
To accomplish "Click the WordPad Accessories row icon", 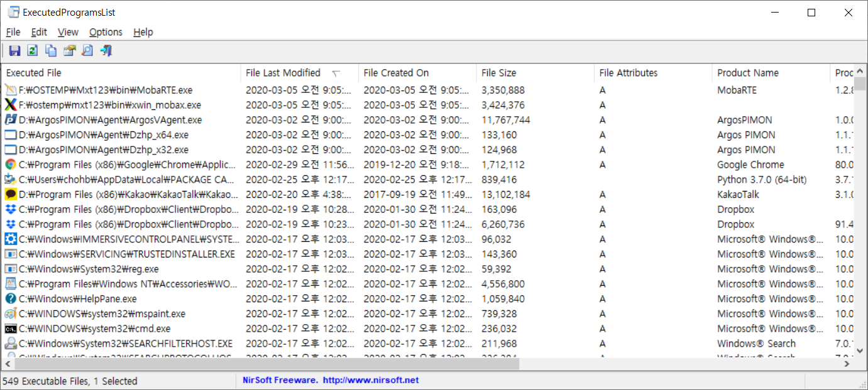I will click(x=11, y=284).
